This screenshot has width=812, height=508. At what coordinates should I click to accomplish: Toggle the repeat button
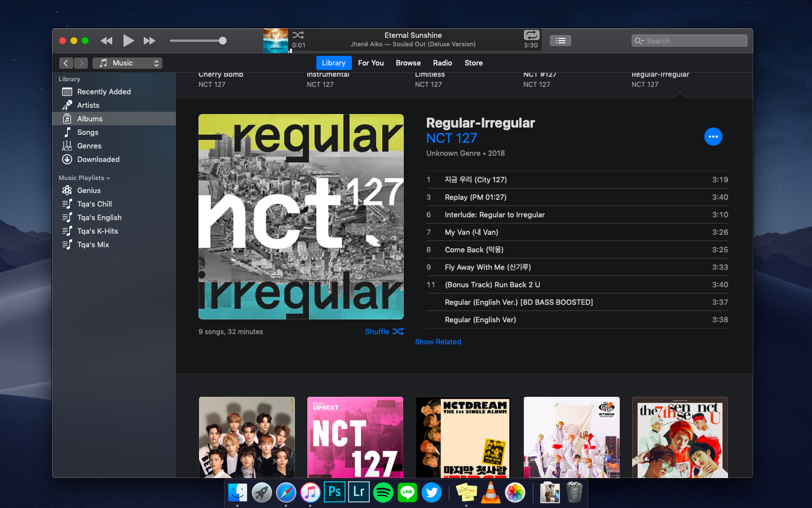[531, 35]
